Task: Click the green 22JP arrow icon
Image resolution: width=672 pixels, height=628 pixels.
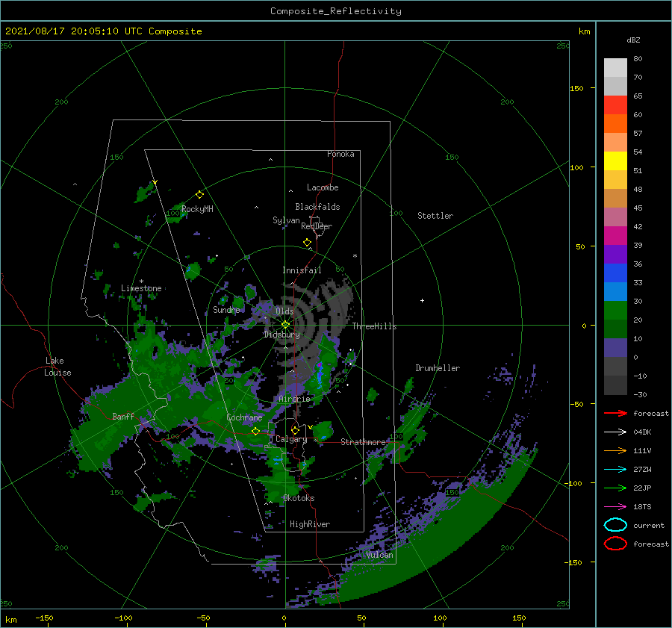Action: pyautogui.click(x=615, y=488)
